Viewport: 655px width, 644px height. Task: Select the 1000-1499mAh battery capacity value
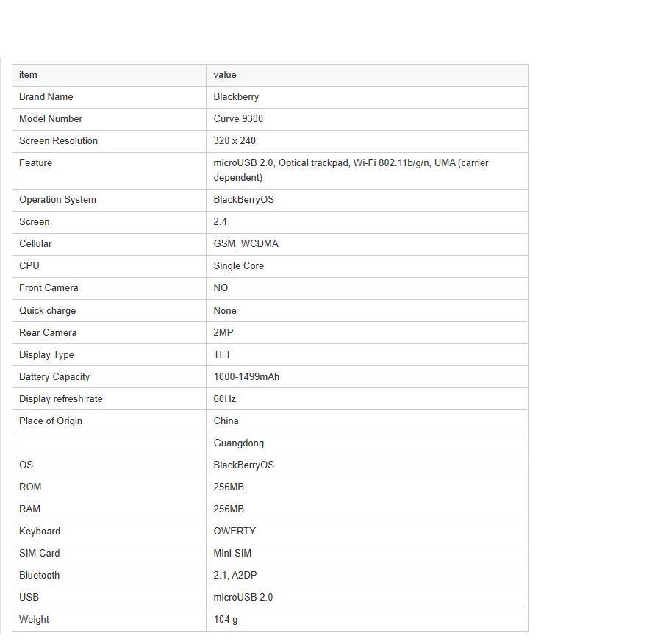[246, 376]
